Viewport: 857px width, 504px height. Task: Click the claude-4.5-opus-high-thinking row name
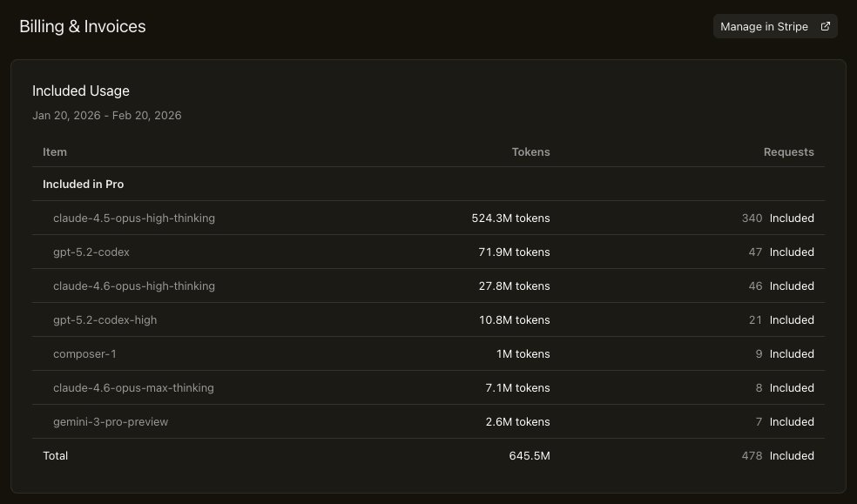click(134, 218)
